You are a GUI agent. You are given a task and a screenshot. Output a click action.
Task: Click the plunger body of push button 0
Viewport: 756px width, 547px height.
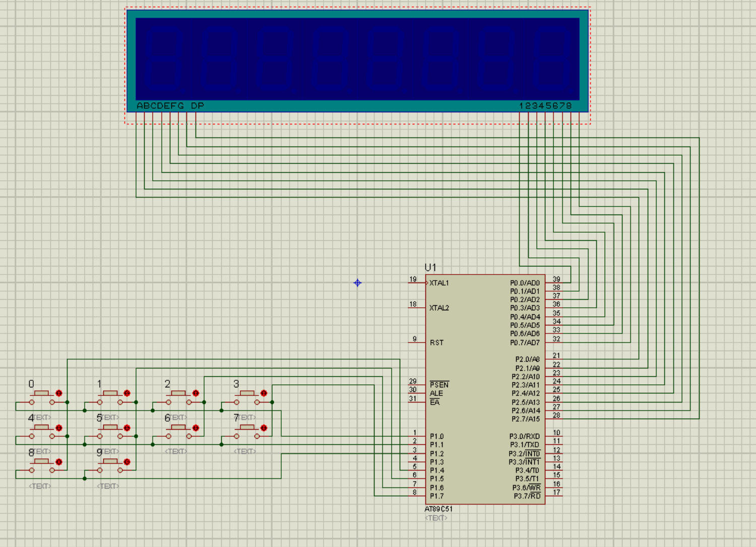click(x=42, y=393)
